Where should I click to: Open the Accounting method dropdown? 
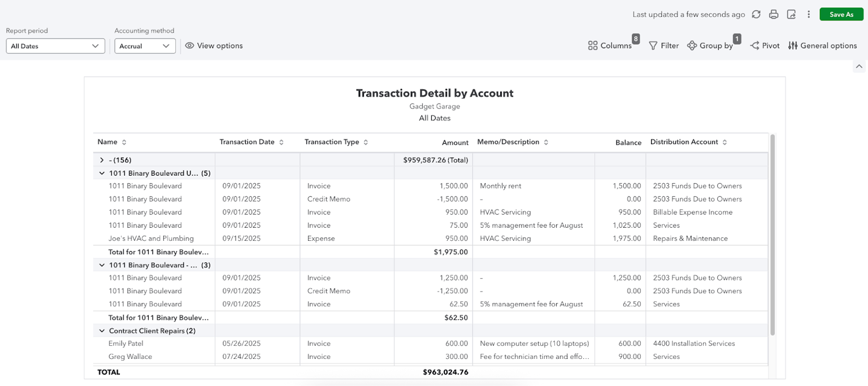(145, 46)
